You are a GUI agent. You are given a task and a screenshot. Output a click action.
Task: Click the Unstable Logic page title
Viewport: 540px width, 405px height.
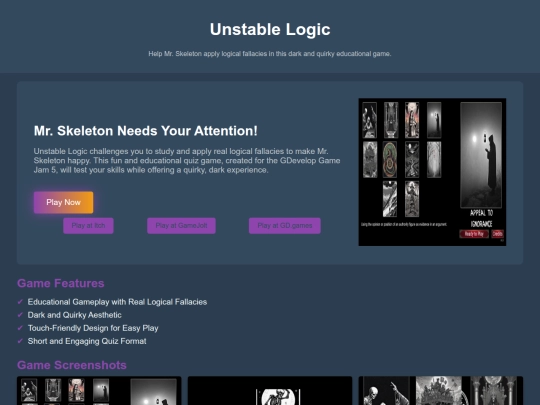(x=270, y=29)
